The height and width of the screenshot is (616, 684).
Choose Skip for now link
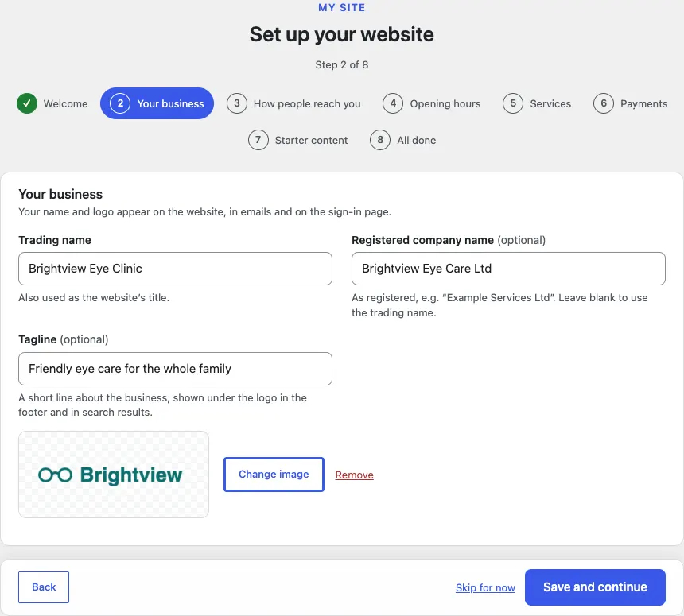pyautogui.click(x=485, y=587)
